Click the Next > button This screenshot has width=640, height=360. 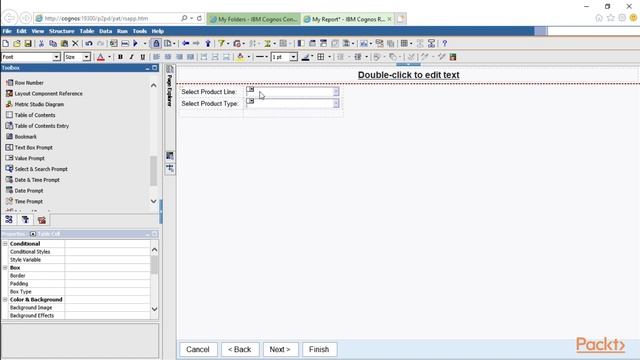tap(280, 349)
